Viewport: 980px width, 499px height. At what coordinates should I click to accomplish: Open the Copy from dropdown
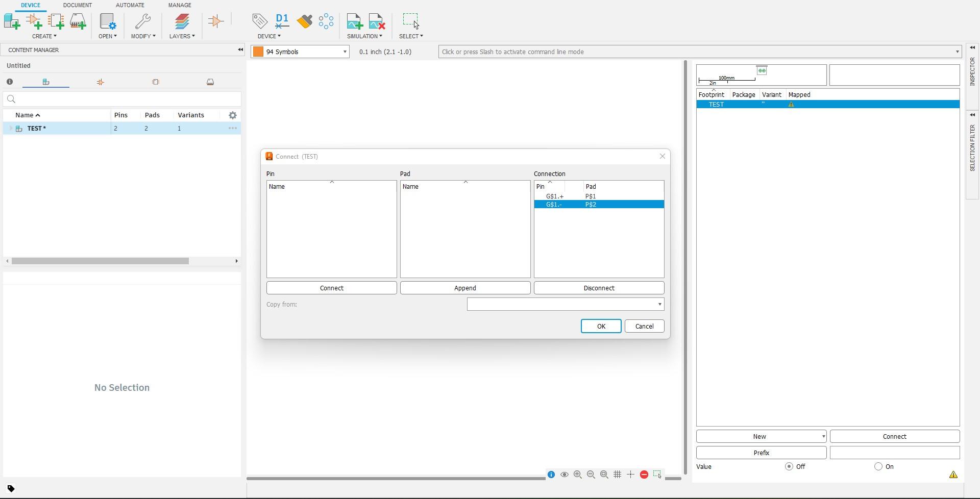tap(566, 304)
